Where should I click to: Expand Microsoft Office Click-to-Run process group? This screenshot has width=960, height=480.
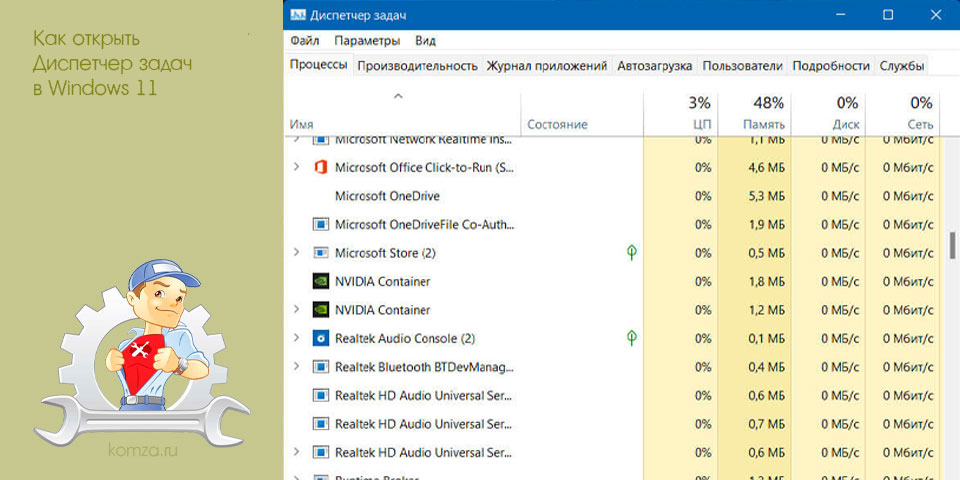click(x=296, y=167)
